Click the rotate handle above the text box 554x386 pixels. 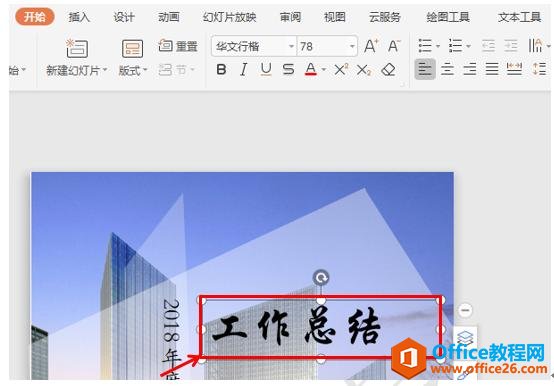[321, 278]
